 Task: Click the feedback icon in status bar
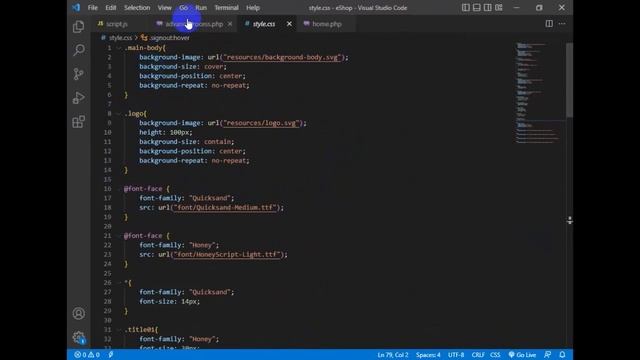pyautogui.click(x=547, y=355)
